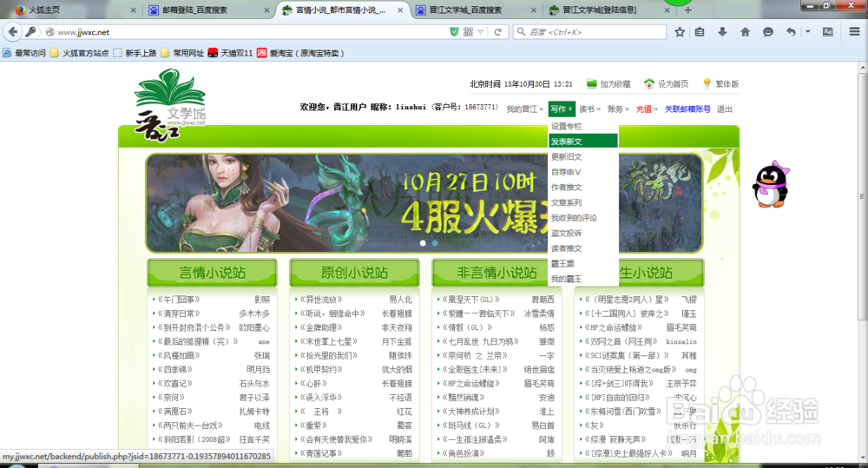Switch to 晋江文学城_百度搜索 tab
The height and width of the screenshot is (468, 868).
(476, 10)
